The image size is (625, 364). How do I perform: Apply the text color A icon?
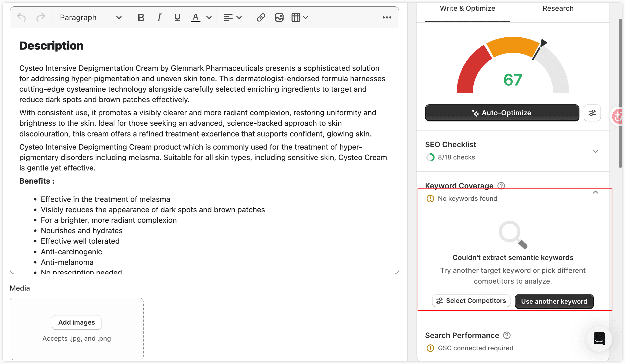[x=196, y=17]
